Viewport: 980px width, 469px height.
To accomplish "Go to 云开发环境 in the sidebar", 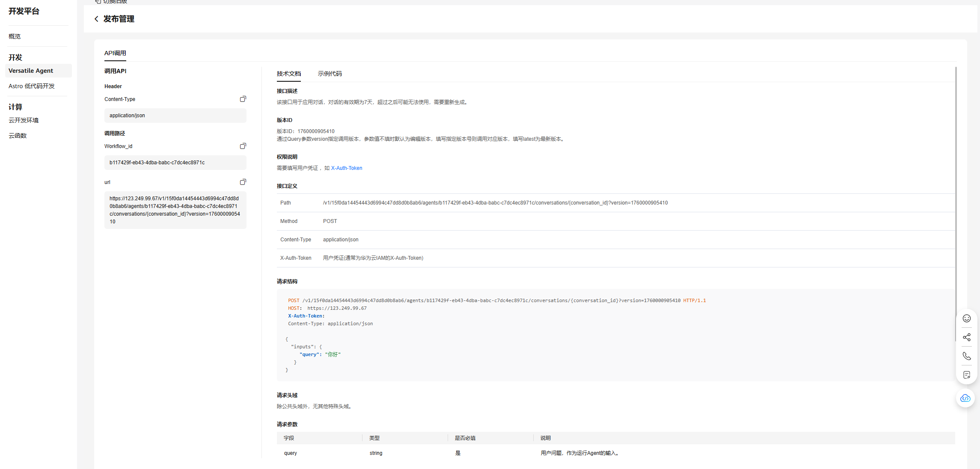I will [x=24, y=120].
